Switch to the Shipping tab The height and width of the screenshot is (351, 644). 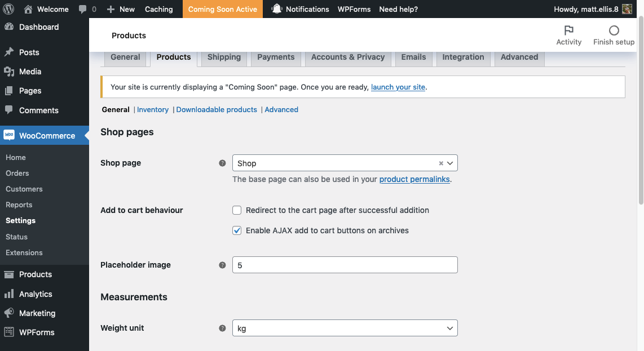[x=224, y=57]
